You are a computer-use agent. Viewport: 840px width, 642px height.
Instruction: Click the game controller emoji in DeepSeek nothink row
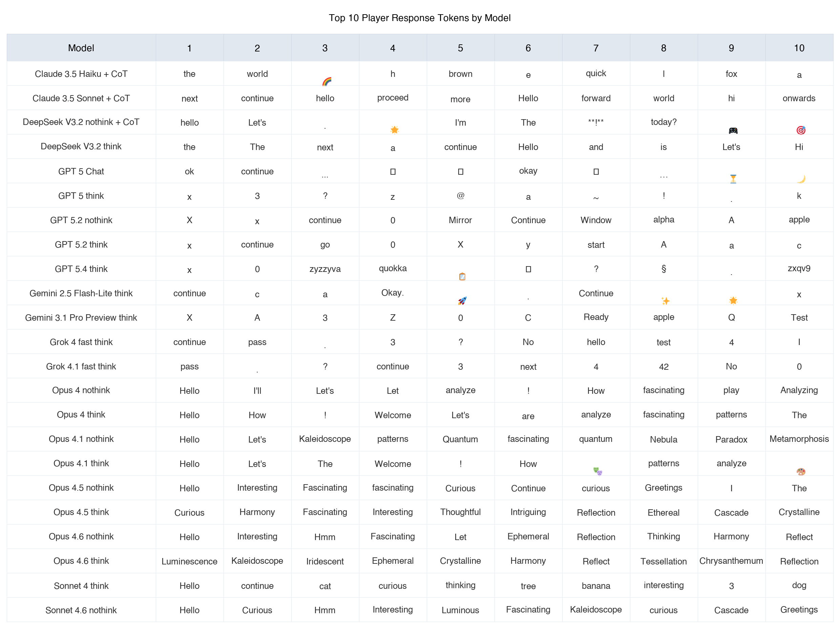(733, 131)
